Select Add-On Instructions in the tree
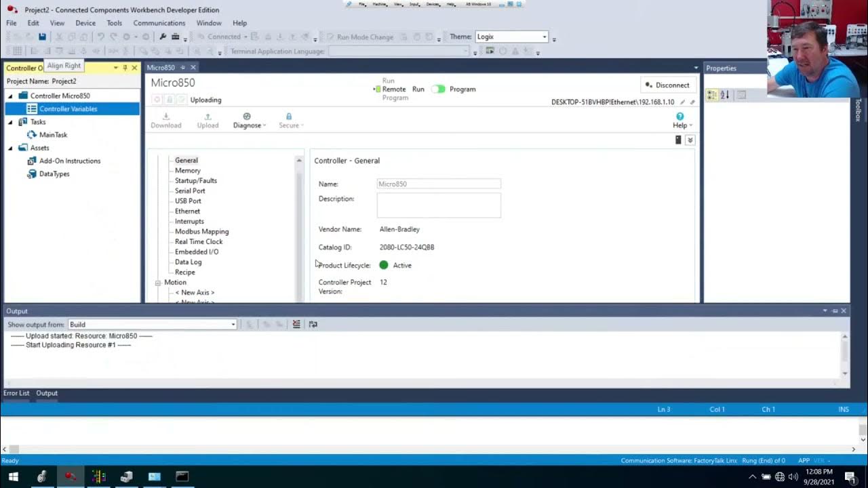Screen dimensions: 868x488 click(70, 161)
